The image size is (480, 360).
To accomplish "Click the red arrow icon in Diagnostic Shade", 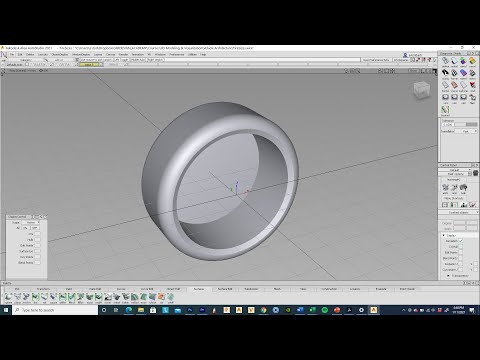I will click(x=472, y=85).
